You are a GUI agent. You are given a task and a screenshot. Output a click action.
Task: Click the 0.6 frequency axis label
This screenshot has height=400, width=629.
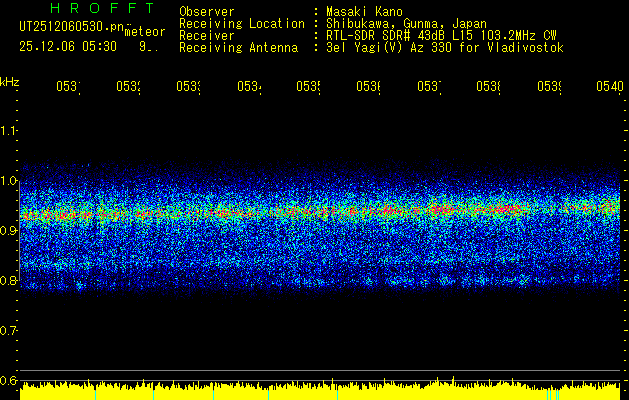pos(8,380)
